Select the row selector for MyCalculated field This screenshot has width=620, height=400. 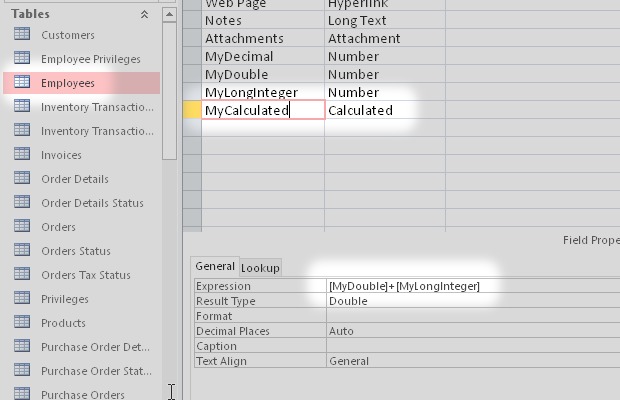(193, 110)
